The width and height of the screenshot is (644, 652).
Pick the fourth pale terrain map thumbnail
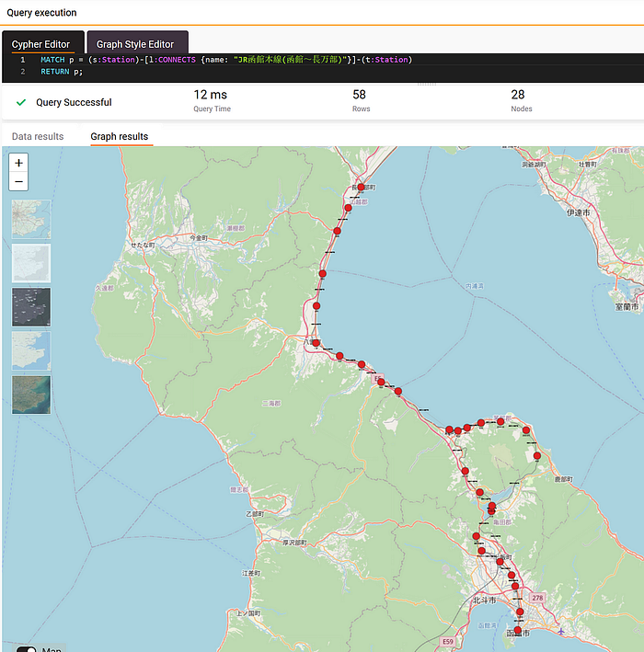pyautogui.click(x=31, y=350)
